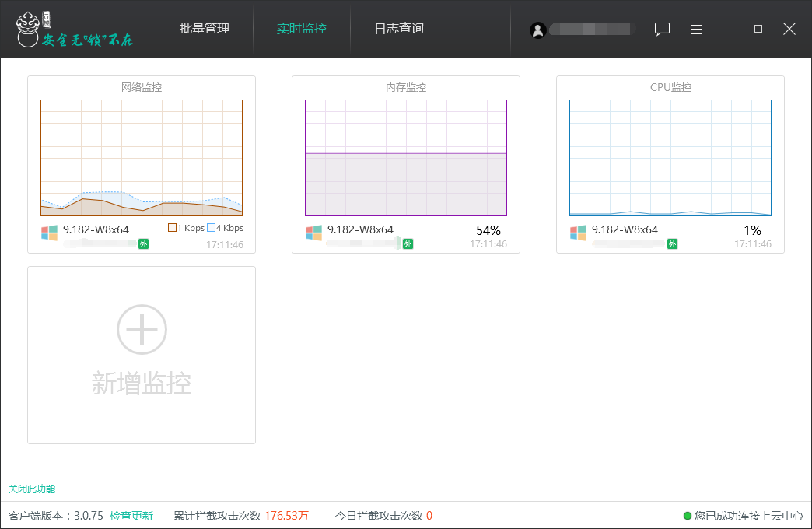
Task: Click 检查更新 link
Action: click(131, 516)
